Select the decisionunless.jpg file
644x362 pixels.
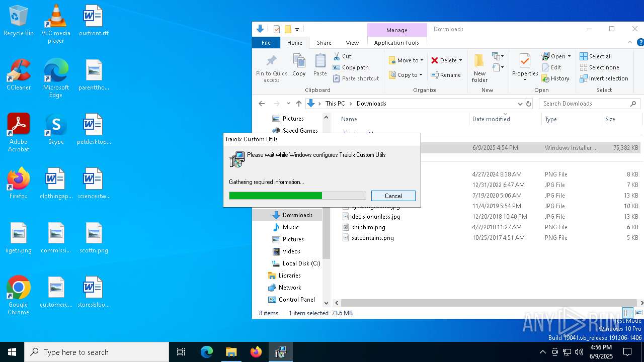[x=376, y=217]
